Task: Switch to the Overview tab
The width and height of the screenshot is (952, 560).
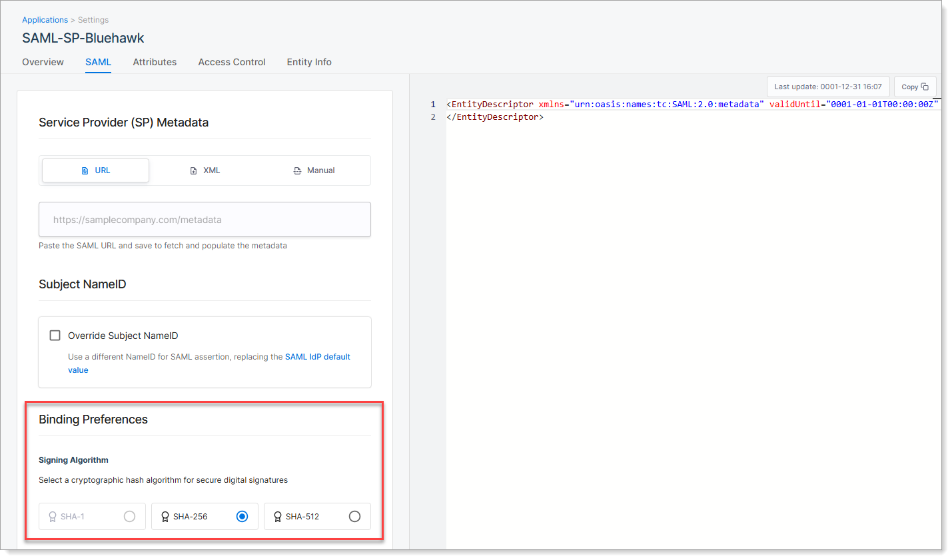Action: pyautogui.click(x=43, y=62)
